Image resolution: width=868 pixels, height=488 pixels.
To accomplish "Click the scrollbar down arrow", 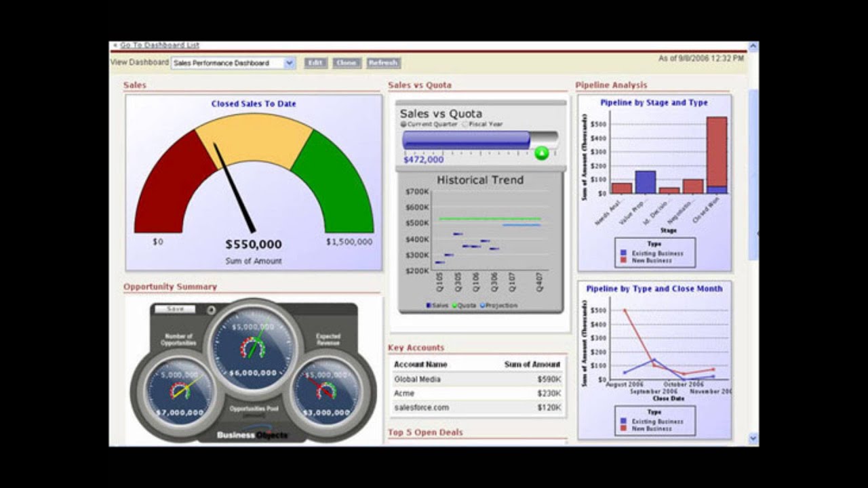I will click(753, 439).
